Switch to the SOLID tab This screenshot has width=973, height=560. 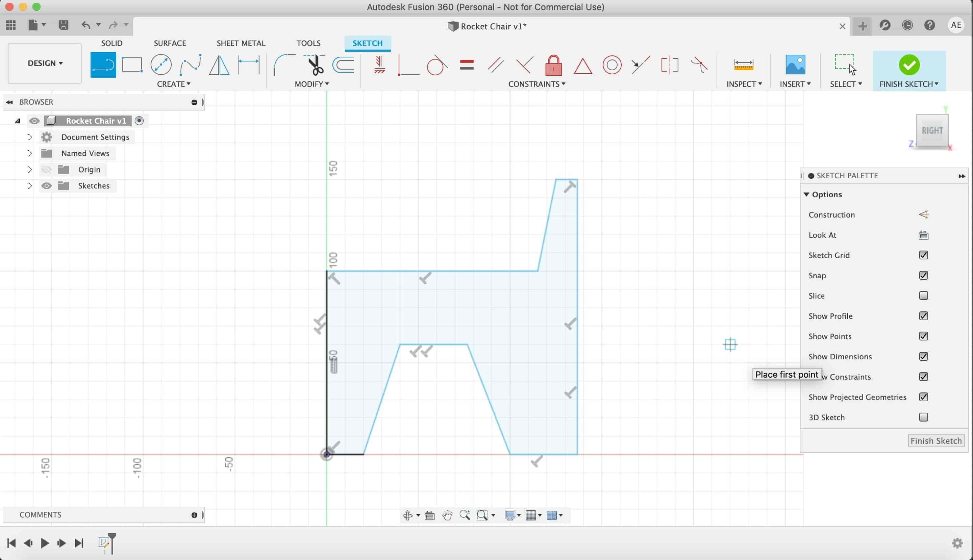pyautogui.click(x=111, y=43)
